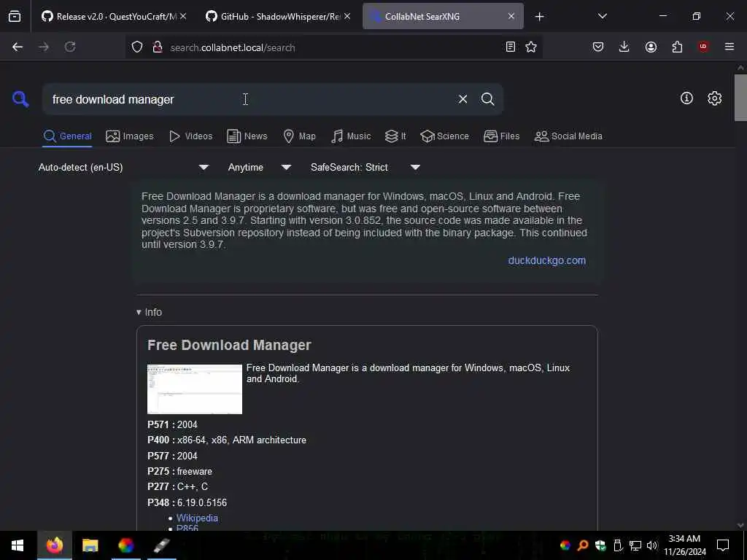Click the SearXNG magnifier logo
The image size is (747, 560).
[20, 99]
